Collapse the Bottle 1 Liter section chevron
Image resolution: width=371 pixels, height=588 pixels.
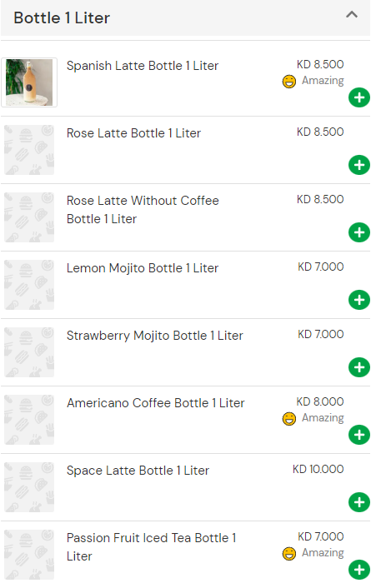(x=352, y=15)
